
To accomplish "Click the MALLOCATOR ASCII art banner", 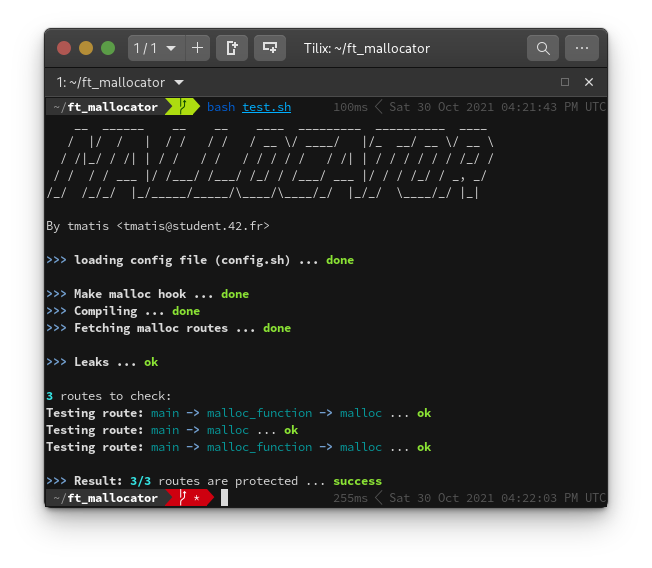I will (x=270, y=163).
